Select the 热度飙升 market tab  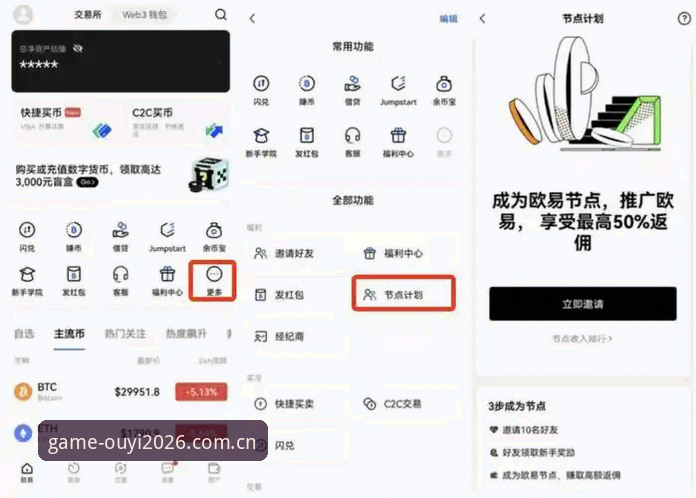coord(186,334)
